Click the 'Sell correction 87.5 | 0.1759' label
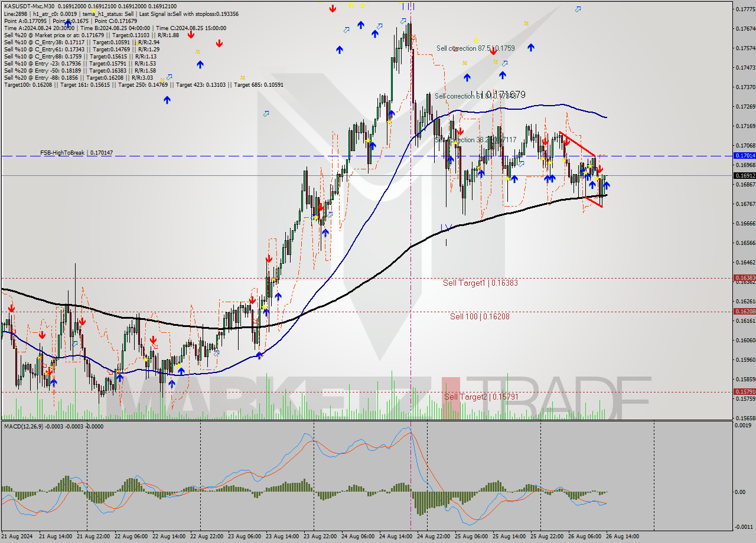This screenshot has width=756, height=543. click(x=475, y=48)
